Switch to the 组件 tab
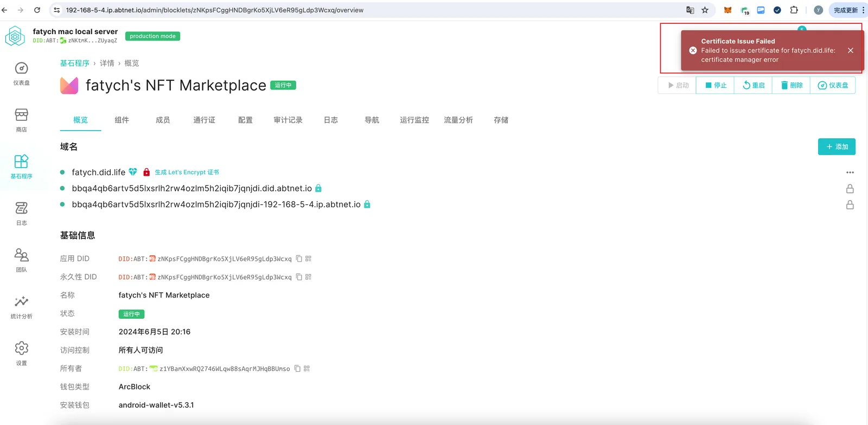Image resolution: width=868 pixels, height=425 pixels. (x=122, y=120)
